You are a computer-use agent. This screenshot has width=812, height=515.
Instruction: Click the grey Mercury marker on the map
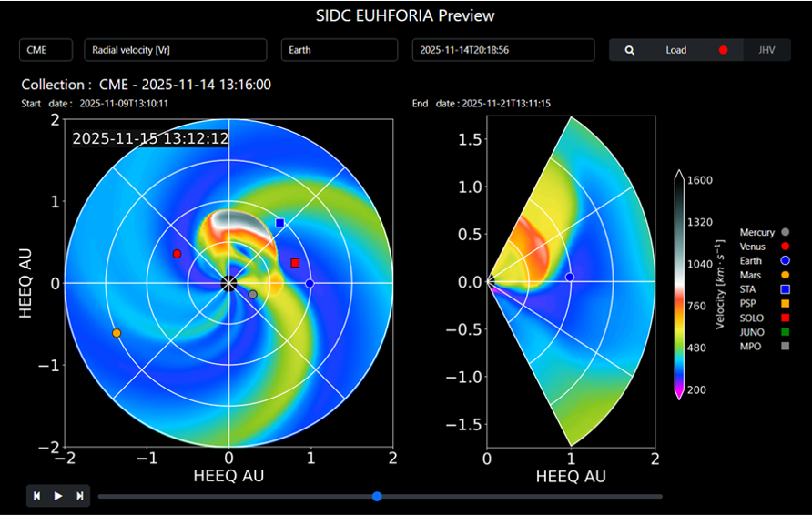pos(253,294)
